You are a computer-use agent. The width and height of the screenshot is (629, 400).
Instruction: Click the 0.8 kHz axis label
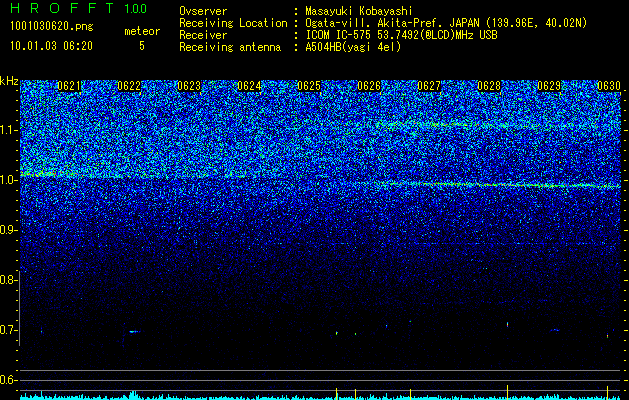[x=9, y=280]
